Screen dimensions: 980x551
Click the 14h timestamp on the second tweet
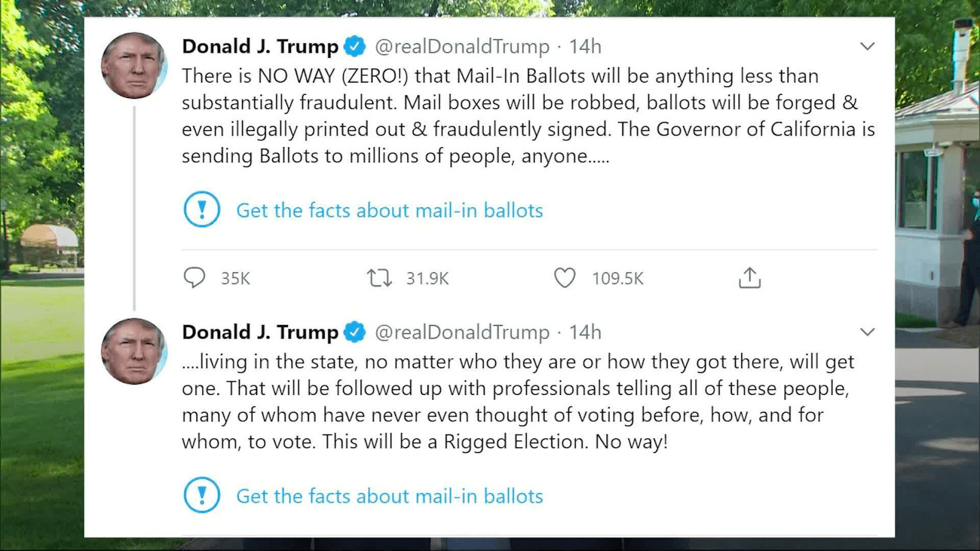[585, 332]
